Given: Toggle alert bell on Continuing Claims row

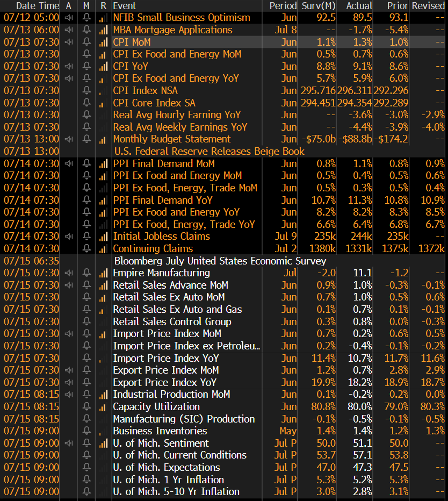Looking at the screenshot, I should pos(86,249).
